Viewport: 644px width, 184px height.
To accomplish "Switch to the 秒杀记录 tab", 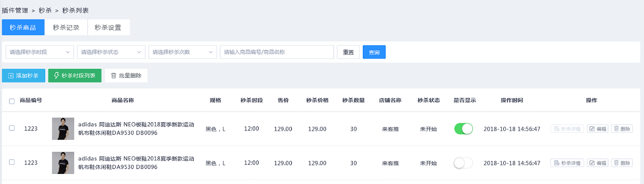I will (66, 28).
